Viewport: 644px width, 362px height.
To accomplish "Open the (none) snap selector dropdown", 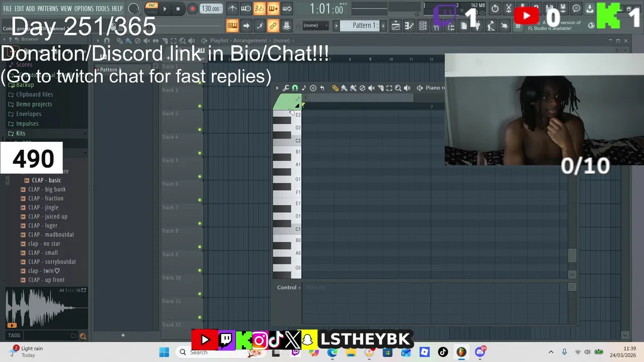I will coord(315,26).
